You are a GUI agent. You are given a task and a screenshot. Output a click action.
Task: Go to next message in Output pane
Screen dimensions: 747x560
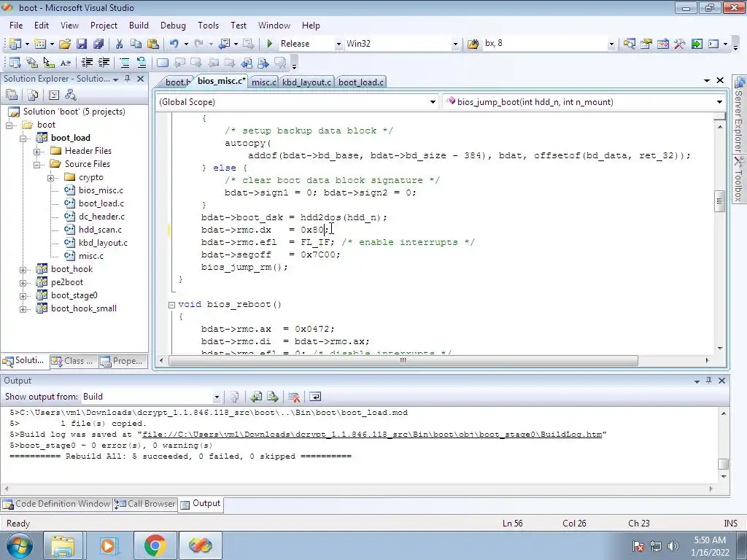click(273, 397)
